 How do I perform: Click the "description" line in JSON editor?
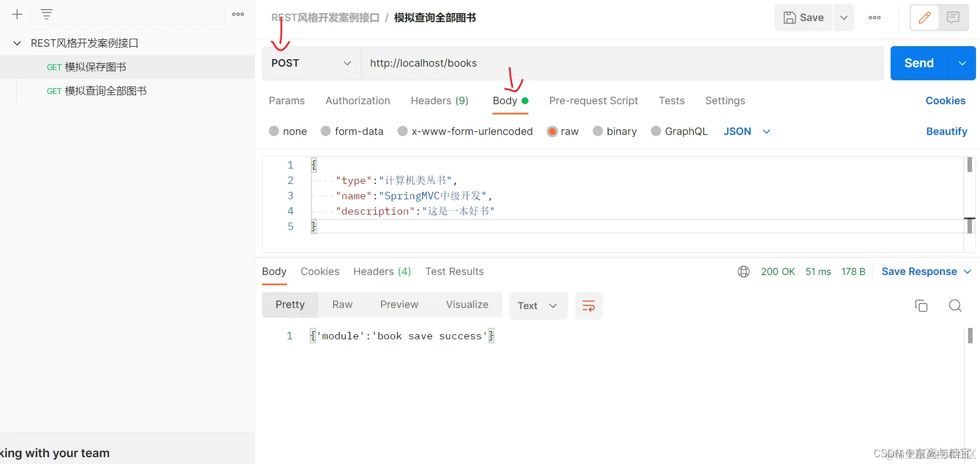pos(415,211)
